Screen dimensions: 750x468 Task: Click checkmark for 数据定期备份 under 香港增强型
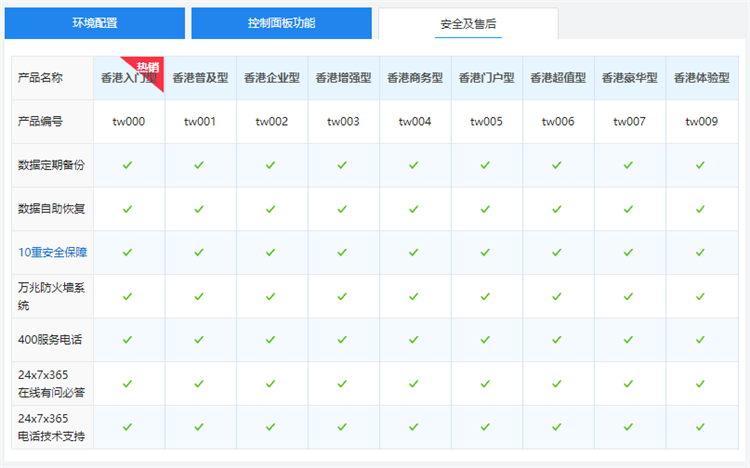[342, 165]
